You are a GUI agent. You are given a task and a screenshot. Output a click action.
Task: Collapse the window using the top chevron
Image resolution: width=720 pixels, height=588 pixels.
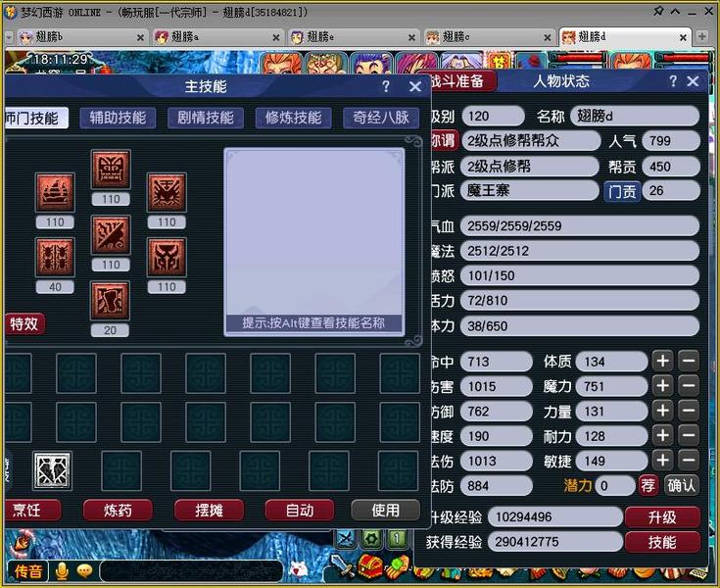click(675, 12)
